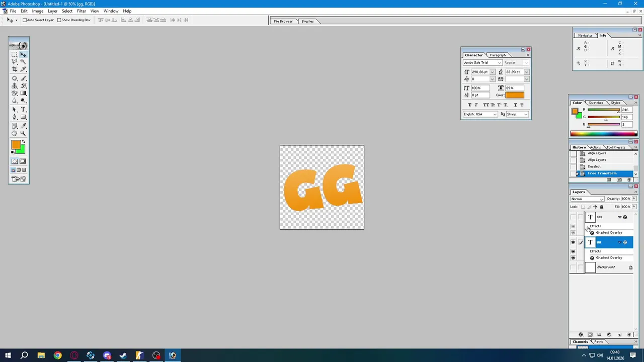644x362 pixels.
Task: Toggle Underline style in Character panel
Action: (x=515, y=105)
